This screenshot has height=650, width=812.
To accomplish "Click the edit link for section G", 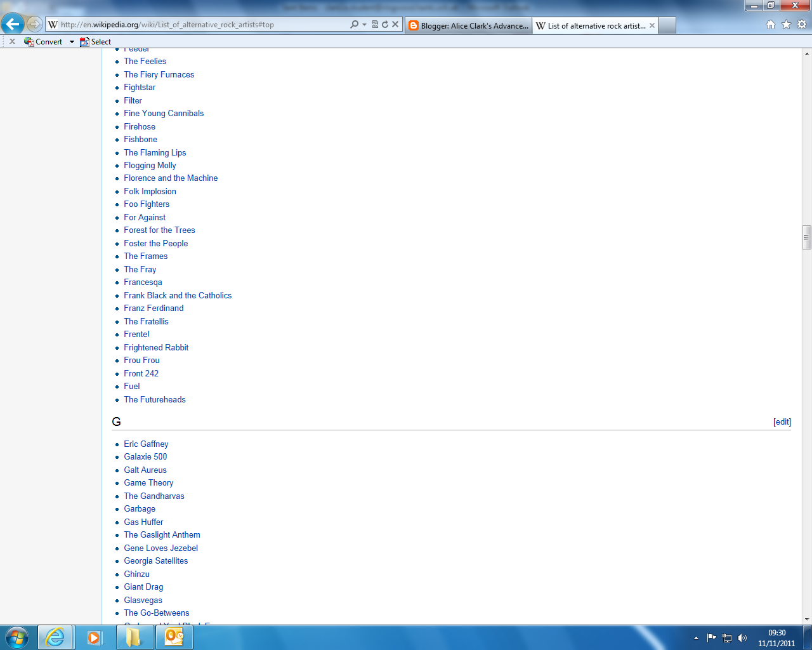I will (782, 421).
